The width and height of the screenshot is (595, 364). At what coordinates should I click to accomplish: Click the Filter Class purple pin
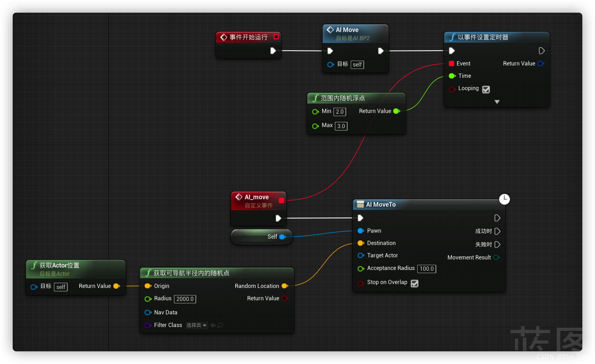tap(148, 325)
